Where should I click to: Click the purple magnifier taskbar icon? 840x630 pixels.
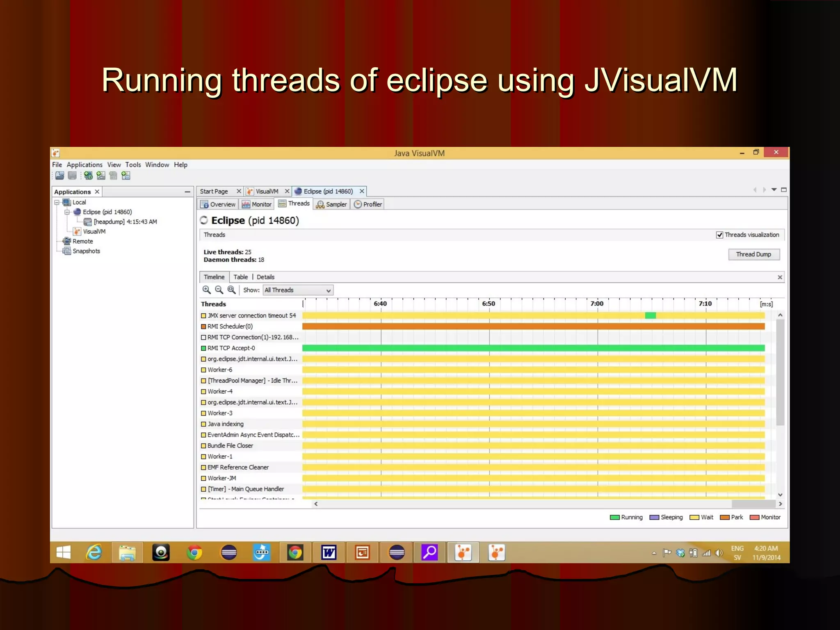[x=430, y=552]
